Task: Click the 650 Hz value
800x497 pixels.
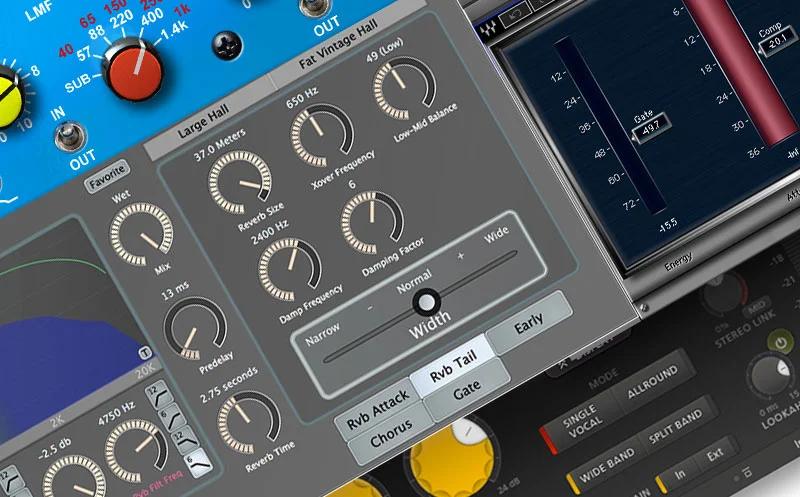Action: click(x=302, y=98)
